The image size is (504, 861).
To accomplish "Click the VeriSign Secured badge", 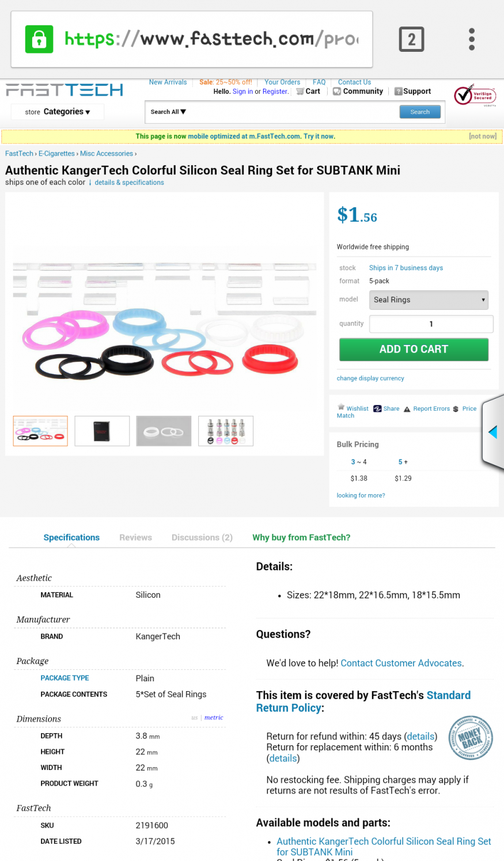I will point(475,96).
